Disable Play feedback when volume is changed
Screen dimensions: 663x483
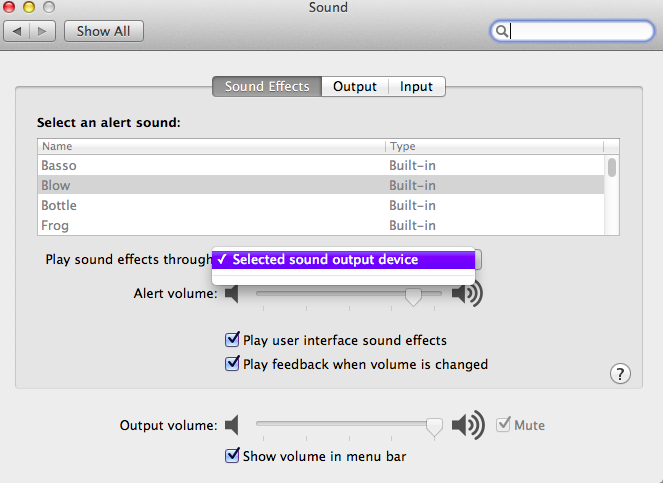(x=233, y=365)
